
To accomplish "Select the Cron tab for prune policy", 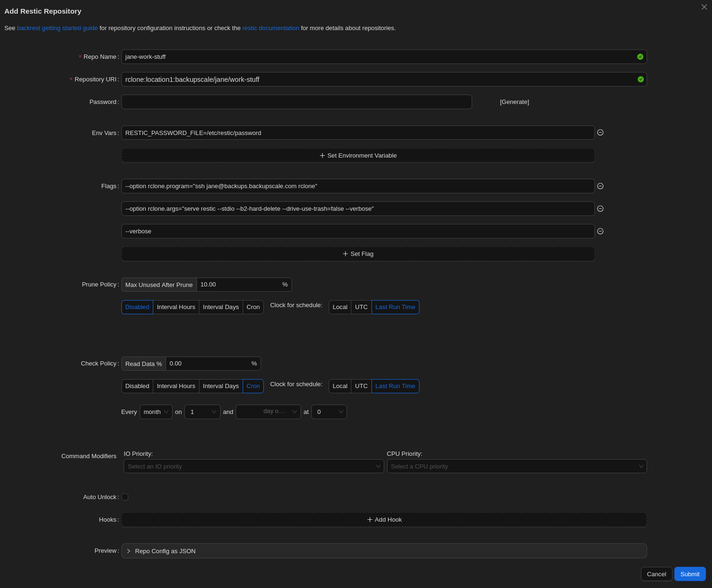I will tap(253, 307).
